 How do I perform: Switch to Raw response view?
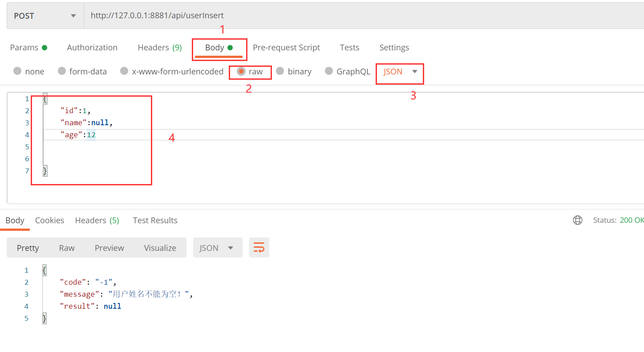pos(67,248)
